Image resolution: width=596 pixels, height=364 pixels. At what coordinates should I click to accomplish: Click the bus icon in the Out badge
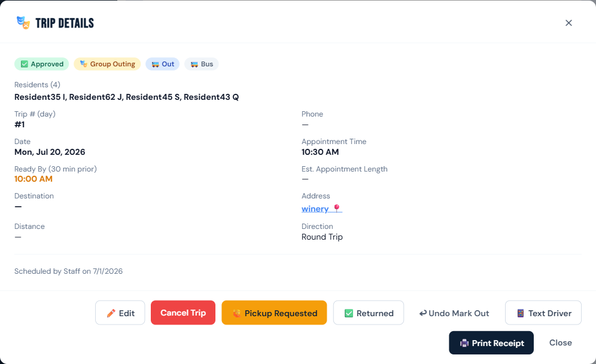(x=156, y=65)
